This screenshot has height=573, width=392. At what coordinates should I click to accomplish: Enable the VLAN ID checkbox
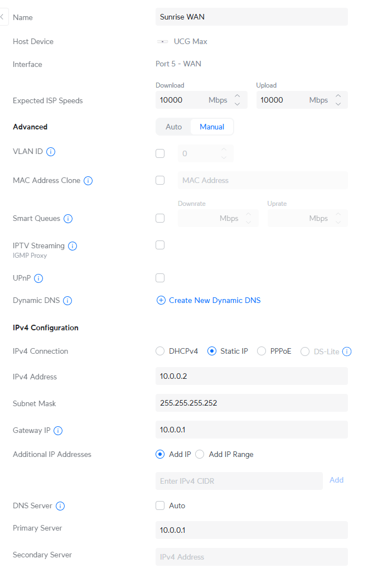[160, 153]
